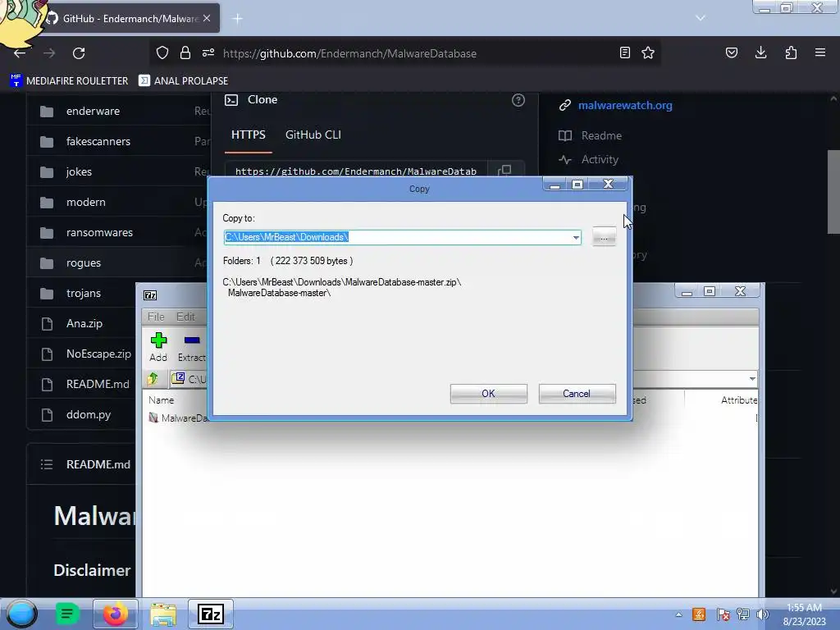Switch to Firefox in the taskbar
840x630 pixels.
coord(115,614)
